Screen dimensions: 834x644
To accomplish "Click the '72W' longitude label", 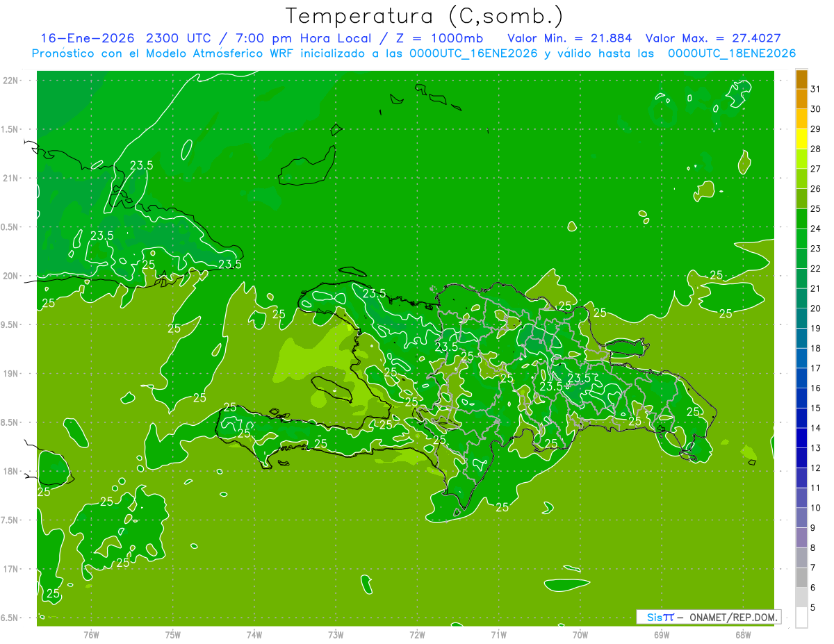I will 417,634.
